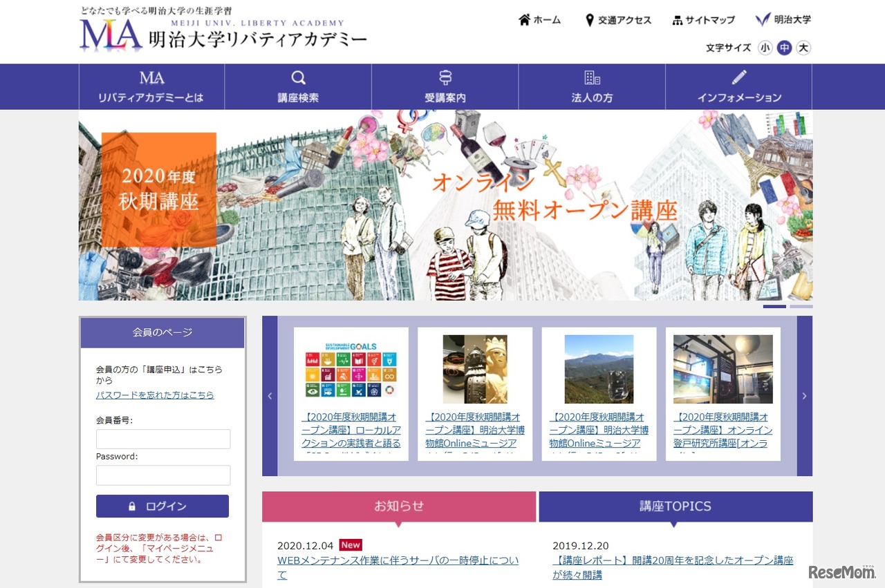Screen dimensions: 885x588
Task: Select the first banner slide indicator
Action: tap(774, 306)
